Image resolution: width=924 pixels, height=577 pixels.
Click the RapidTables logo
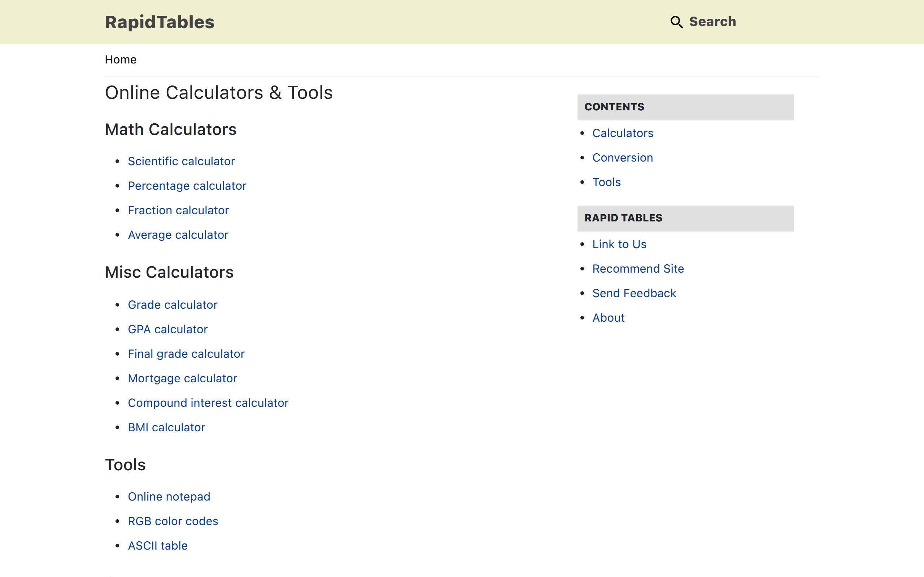(x=159, y=22)
